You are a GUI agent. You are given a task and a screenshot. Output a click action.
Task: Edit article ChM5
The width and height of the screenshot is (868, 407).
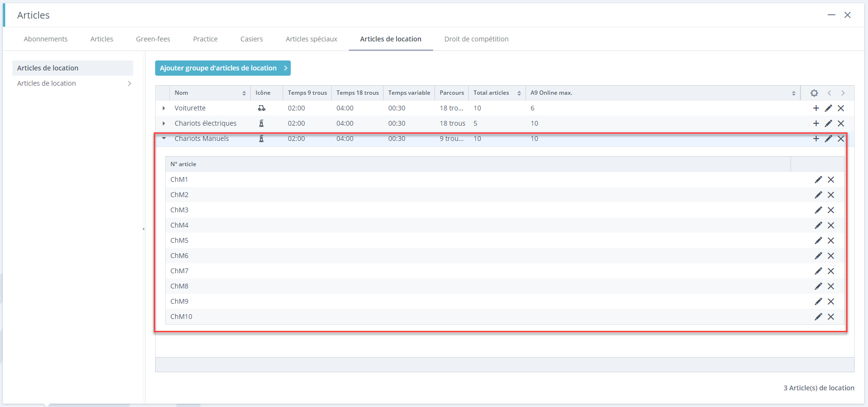[819, 240]
